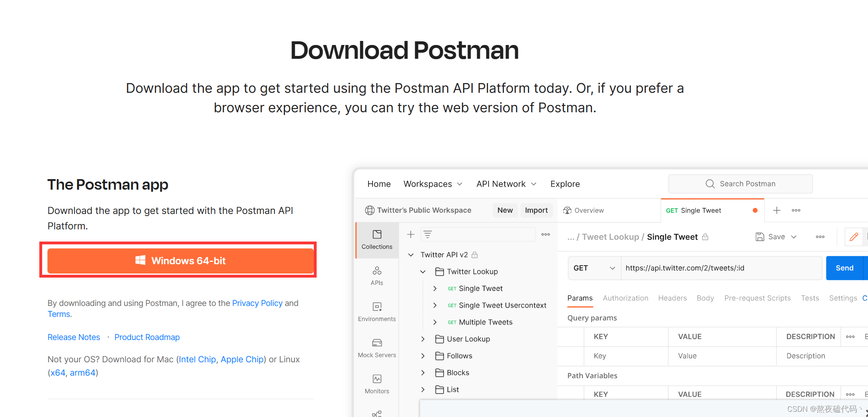868x417 pixels.
Task: Collapse the Twitter Lookup folder
Action: click(423, 272)
